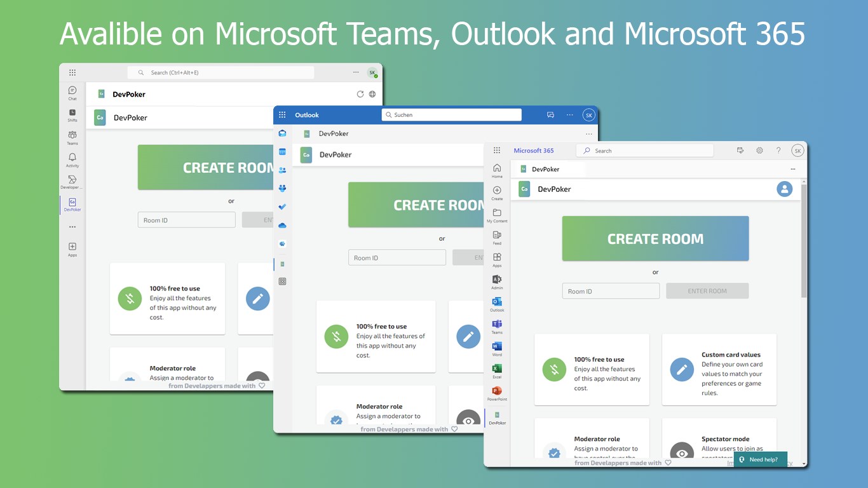Open Microsoft 365 app launcher grid

tap(497, 151)
